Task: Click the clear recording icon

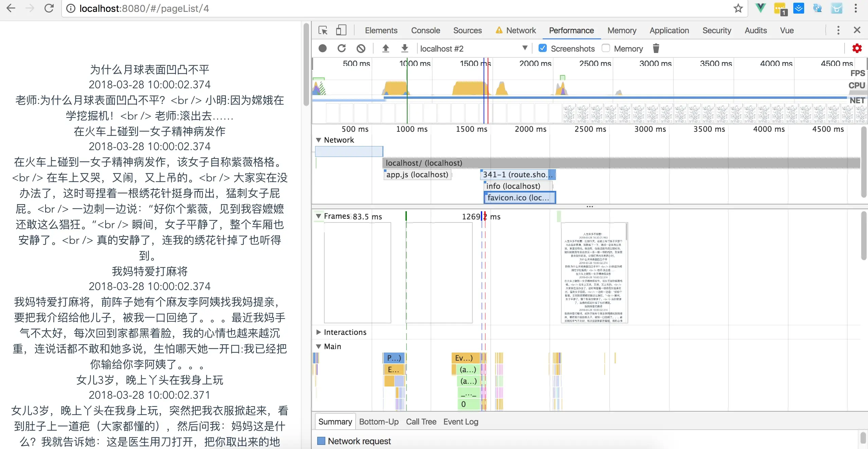Action: pyautogui.click(x=361, y=49)
